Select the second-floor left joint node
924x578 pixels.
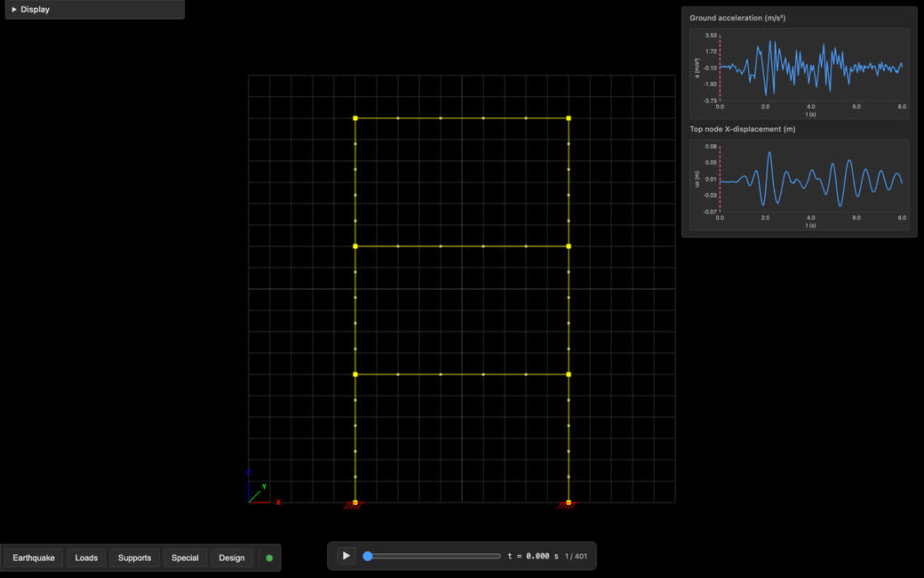[355, 246]
